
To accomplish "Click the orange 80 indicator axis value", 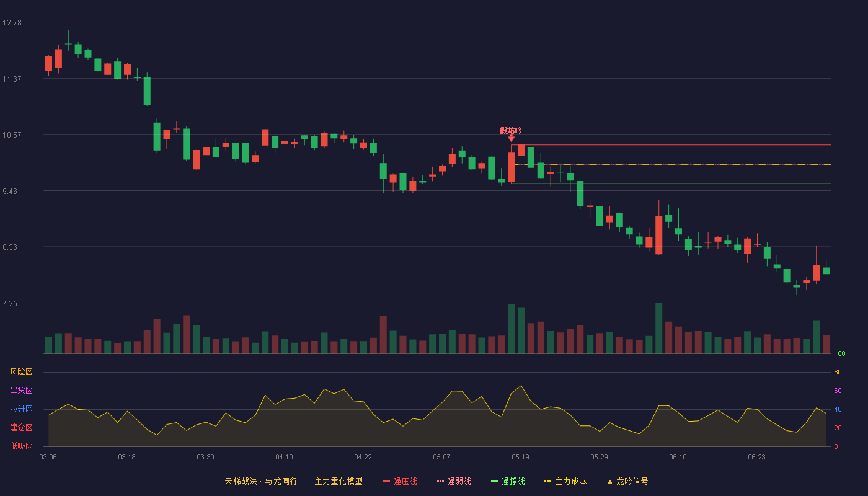I will [838, 372].
